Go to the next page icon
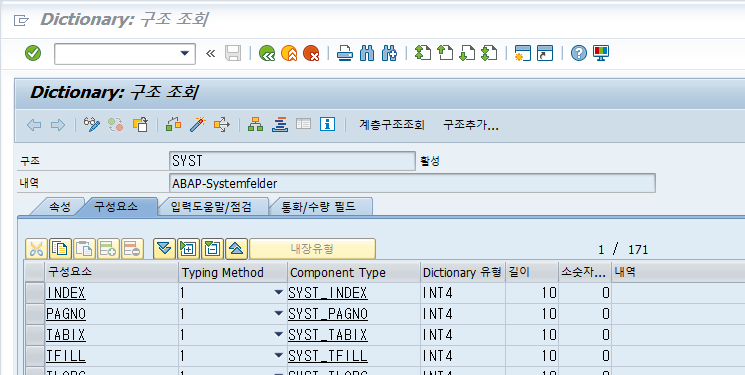The width and height of the screenshot is (745, 375). tap(467, 53)
